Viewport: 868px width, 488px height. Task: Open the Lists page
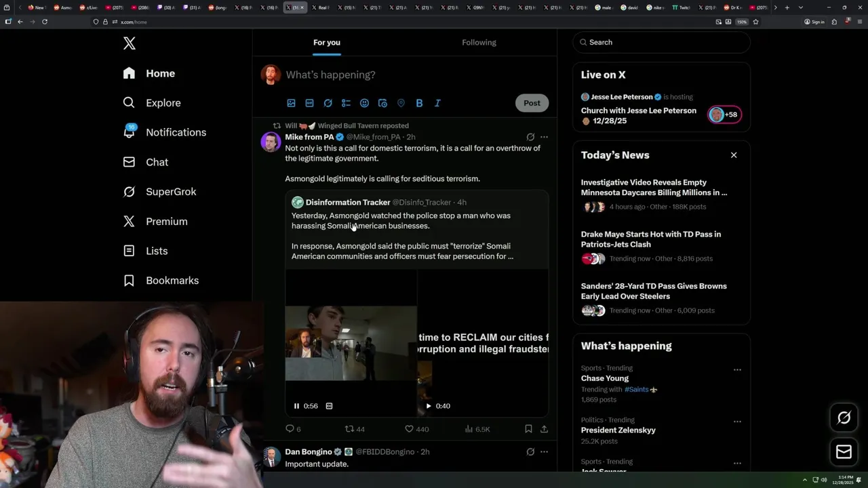(145, 251)
